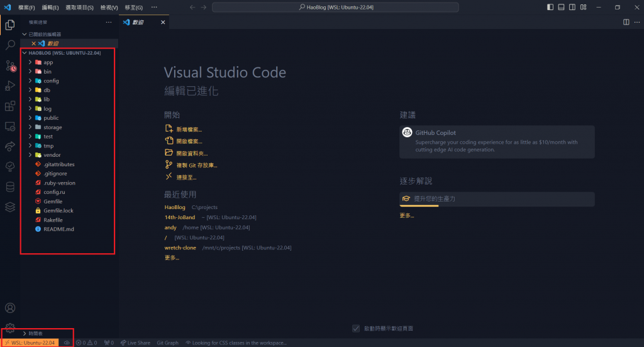Screen dimensions: 644x347
Task: Click the cloud sync status bar icon
Action: point(67,343)
